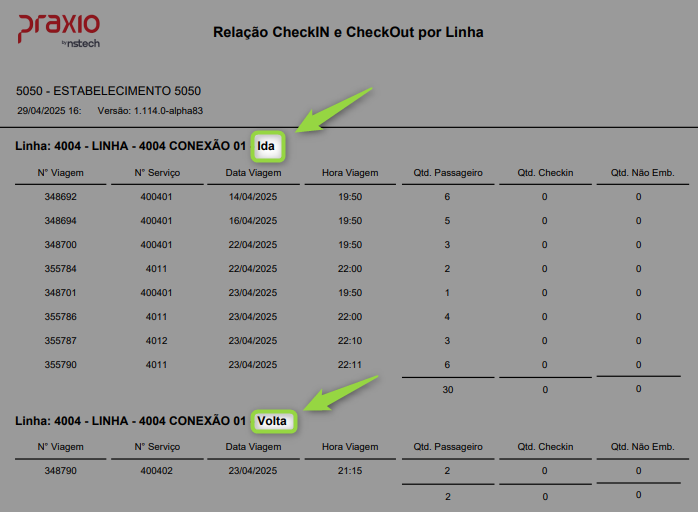The height and width of the screenshot is (512, 698).
Task: Click trip number 348700
Action: pyautogui.click(x=61, y=245)
